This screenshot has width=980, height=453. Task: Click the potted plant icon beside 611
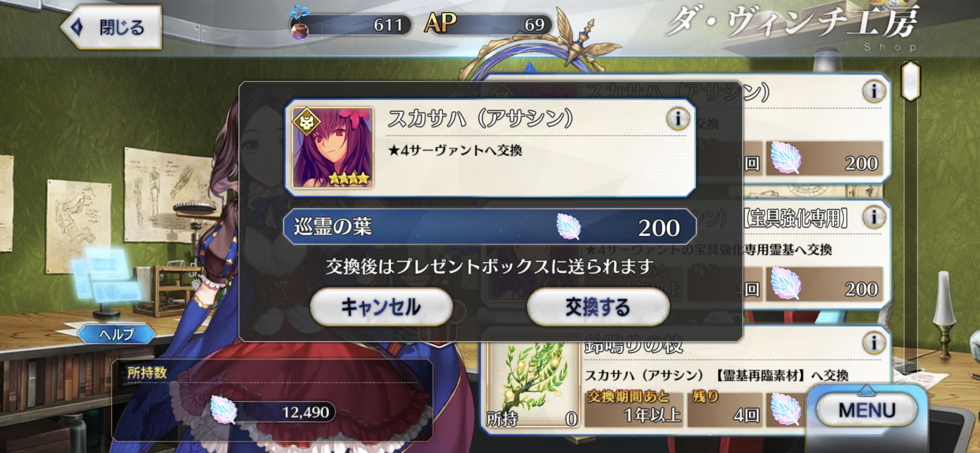(300, 23)
